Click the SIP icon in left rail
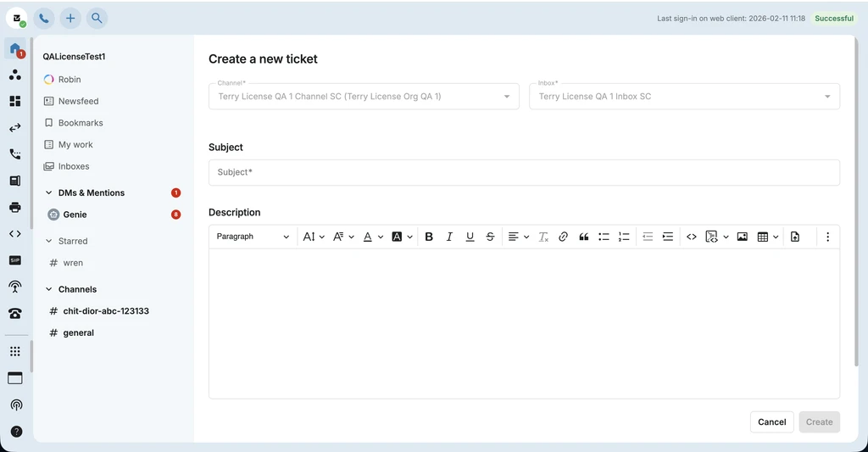868x452 pixels. [15, 260]
